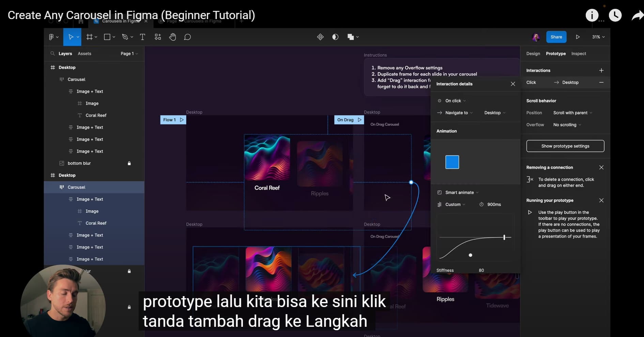Open the Figma main menu icon
The height and width of the screenshot is (337, 644).
(51, 37)
